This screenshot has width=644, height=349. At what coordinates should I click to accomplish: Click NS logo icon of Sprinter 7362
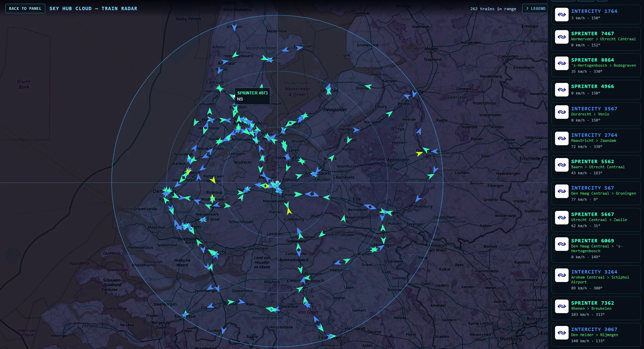[x=562, y=306]
